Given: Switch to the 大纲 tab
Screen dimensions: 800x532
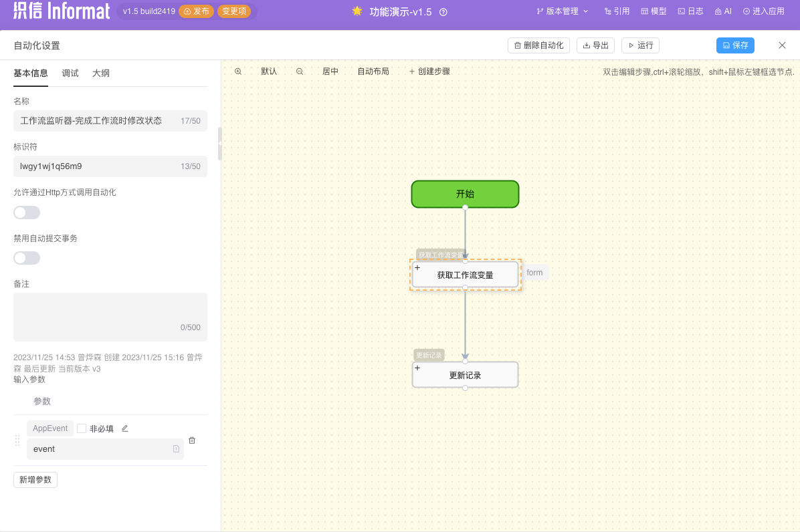Looking at the screenshot, I should tap(100, 74).
